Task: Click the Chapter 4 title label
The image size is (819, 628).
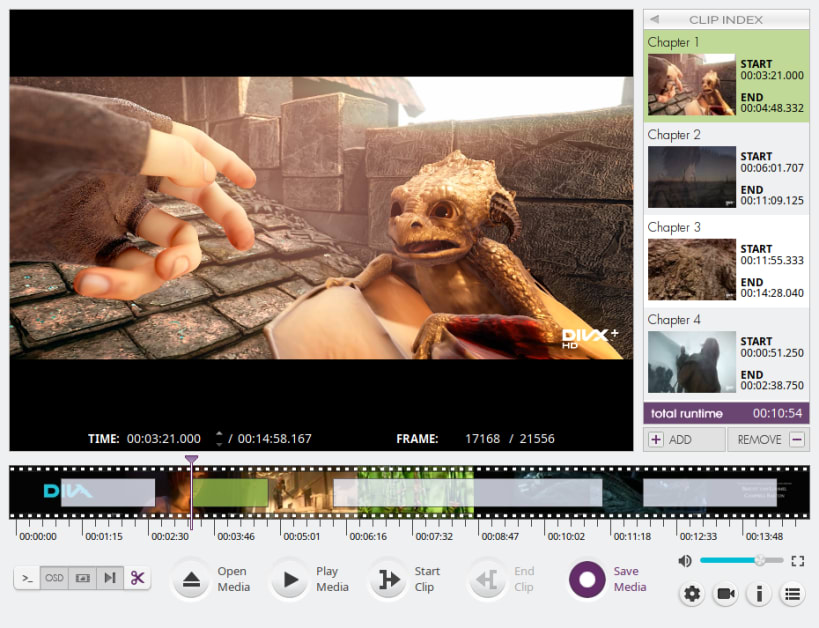Action: tap(674, 320)
